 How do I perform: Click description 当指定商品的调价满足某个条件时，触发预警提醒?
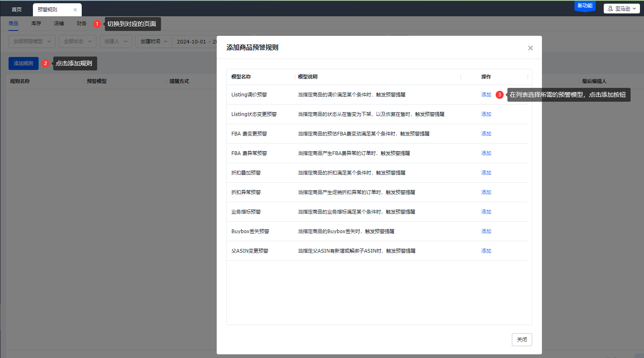pyautogui.click(x=352, y=95)
